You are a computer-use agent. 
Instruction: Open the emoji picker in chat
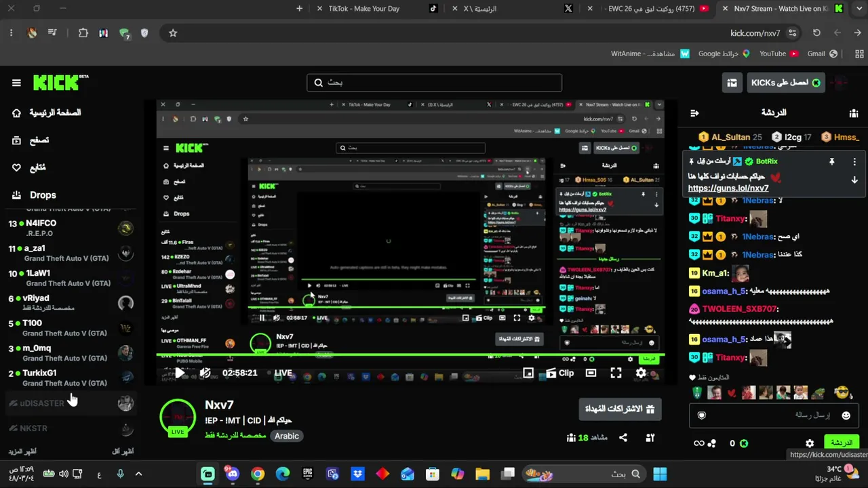point(846,415)
